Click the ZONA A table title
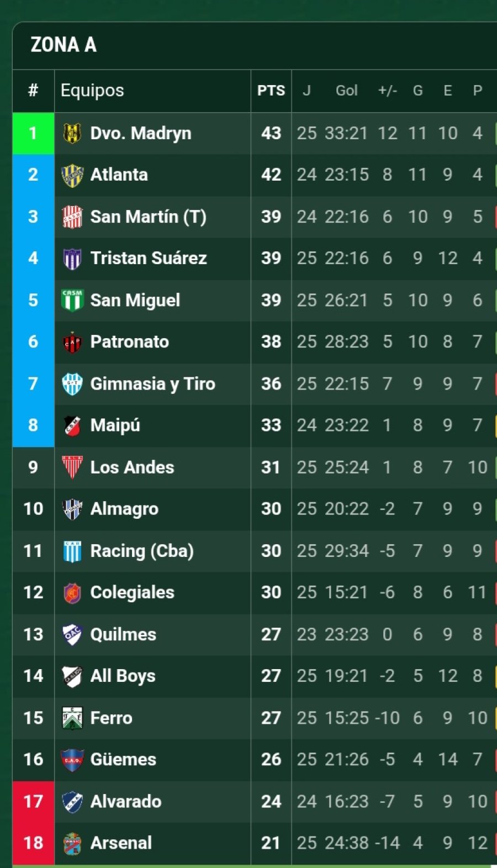This screenshot has height=868, width=497. (64, 45)
